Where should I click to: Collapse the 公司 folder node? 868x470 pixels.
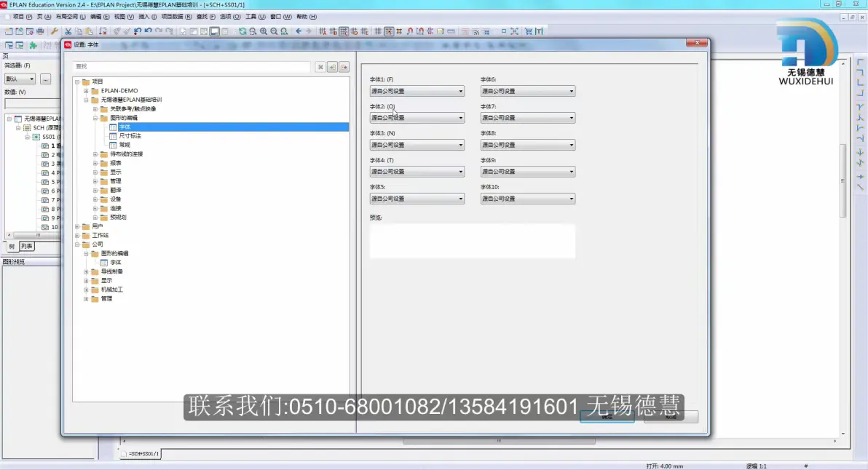(77, 244)
